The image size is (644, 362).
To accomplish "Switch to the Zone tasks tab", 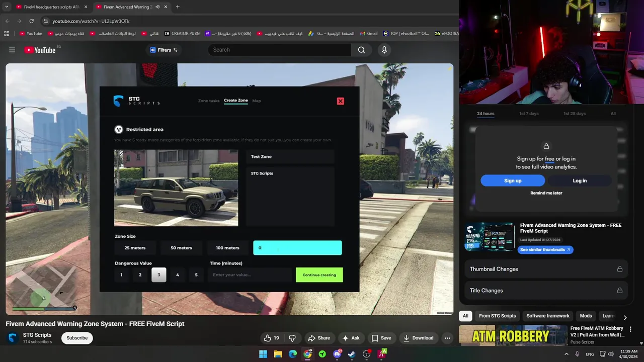I will 209,101.
